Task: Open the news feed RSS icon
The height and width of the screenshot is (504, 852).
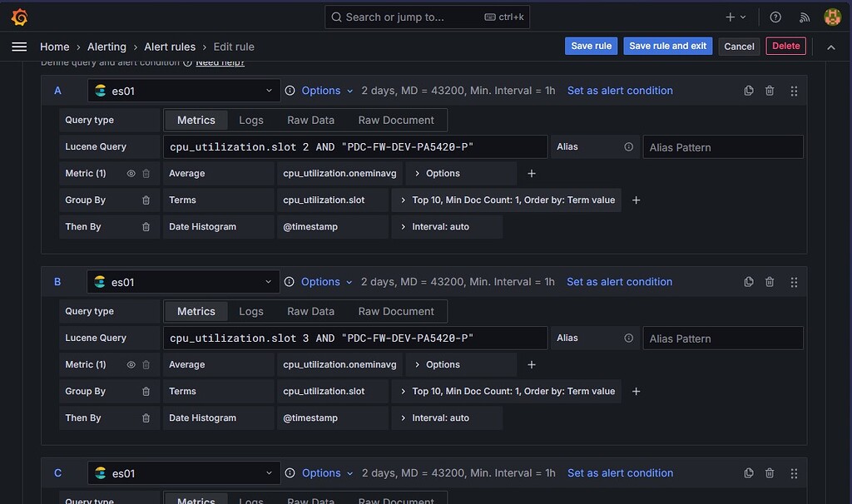Action: coord(803,16)
